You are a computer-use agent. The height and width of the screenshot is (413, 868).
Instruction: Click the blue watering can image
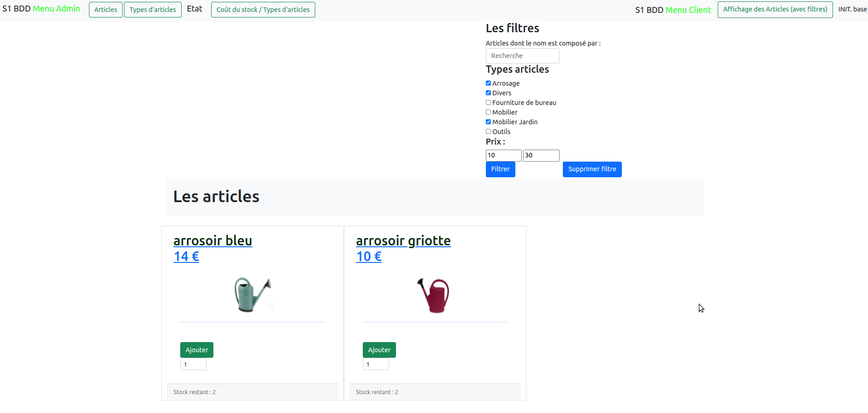[x=253, y=295]
